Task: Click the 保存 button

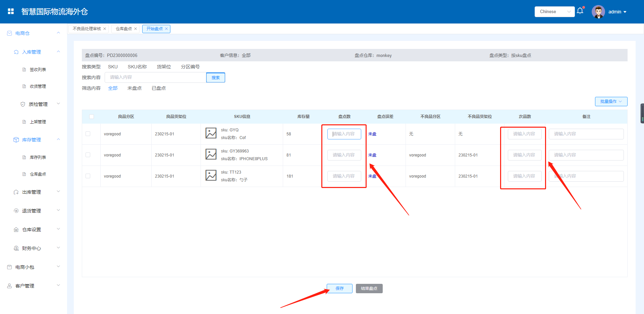Action: pyautogui.click(x=339, y=289)
